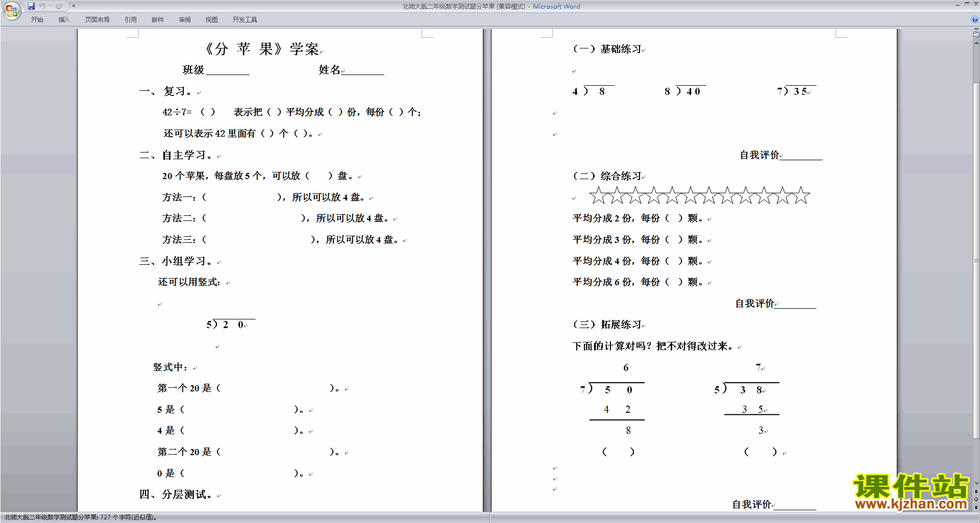The height and width of the screenshot is (523, 980).
Task: Click the status bar word count text
Action: coord(81,517)
